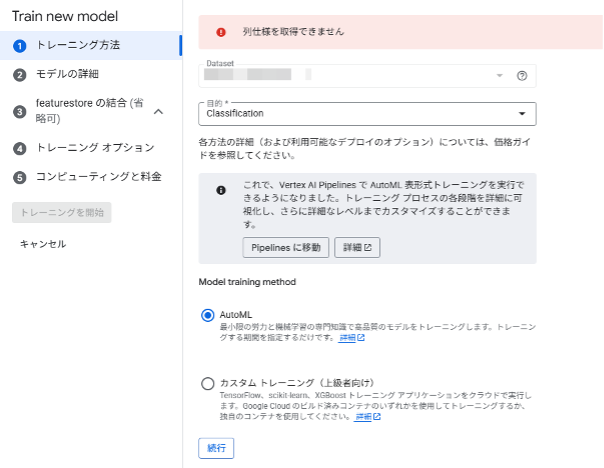Image resolution: width=604 pixels, height=468 pixels.
Task: Click step 4 number badge in sidebar
Action: [20, 148]
